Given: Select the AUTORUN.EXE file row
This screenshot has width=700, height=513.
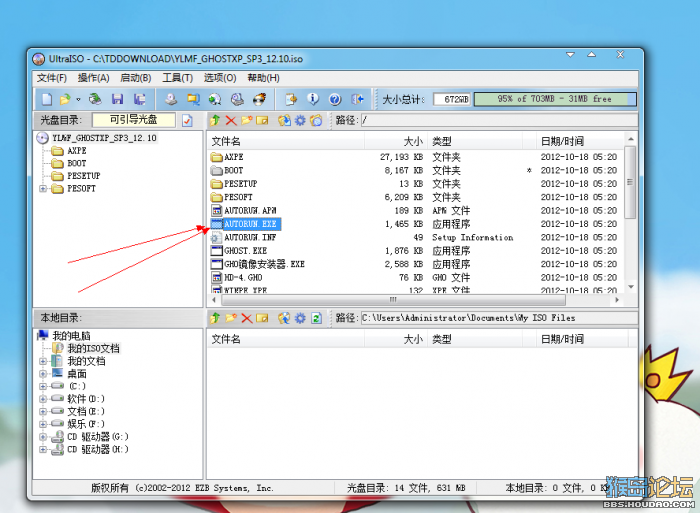Looking at the screenshot, I should (x=414, y=224).
